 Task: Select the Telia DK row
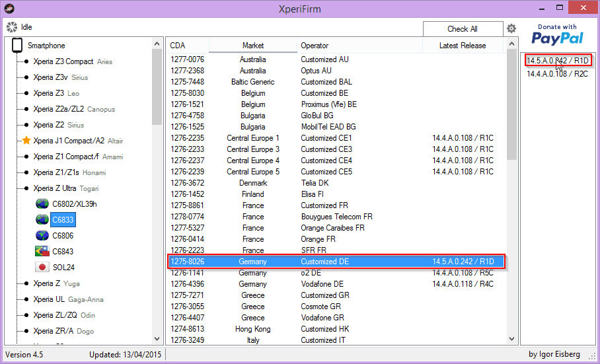pos(336,183)
